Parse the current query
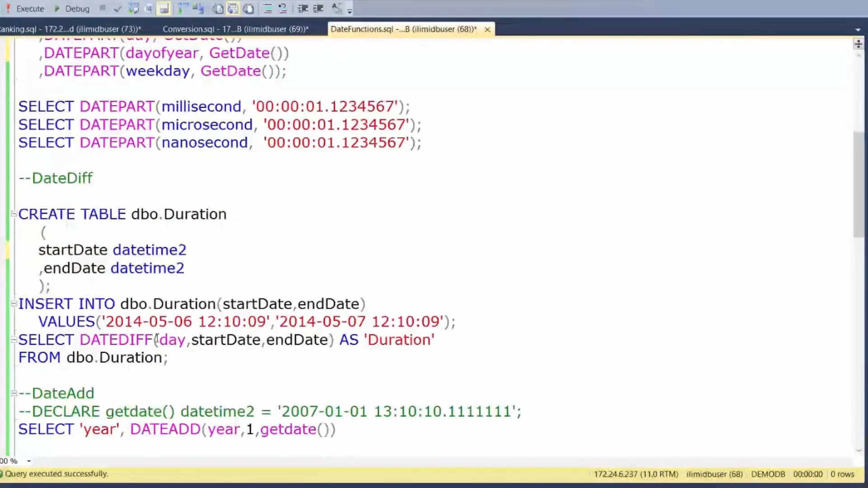868x488 pixels. (118, 8)
